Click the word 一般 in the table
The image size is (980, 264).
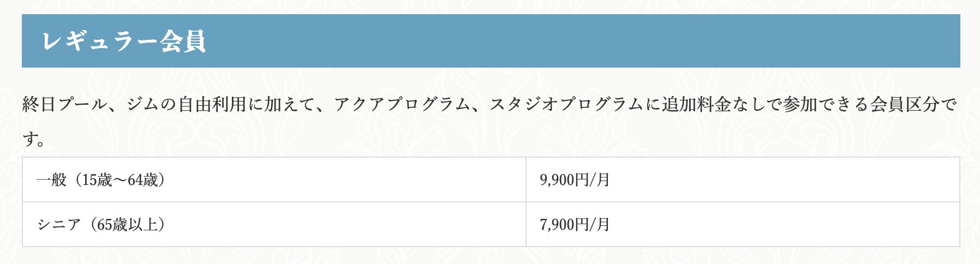tap(51, 179)
